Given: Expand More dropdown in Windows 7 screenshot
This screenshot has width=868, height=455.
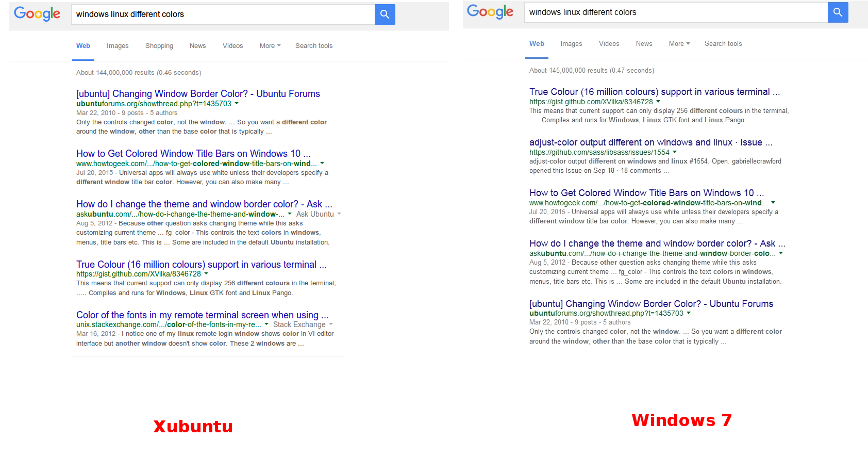Looking at the screenshot, I should [679, 44].
